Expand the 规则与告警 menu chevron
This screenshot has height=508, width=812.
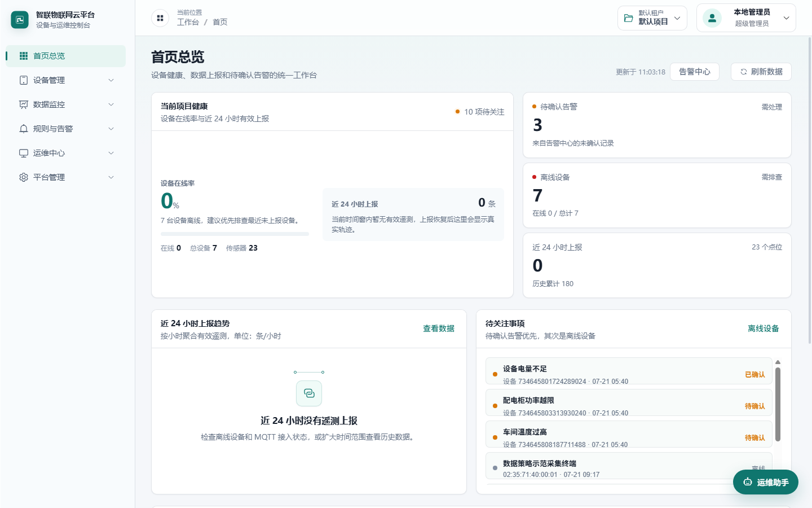coord(111,129)
